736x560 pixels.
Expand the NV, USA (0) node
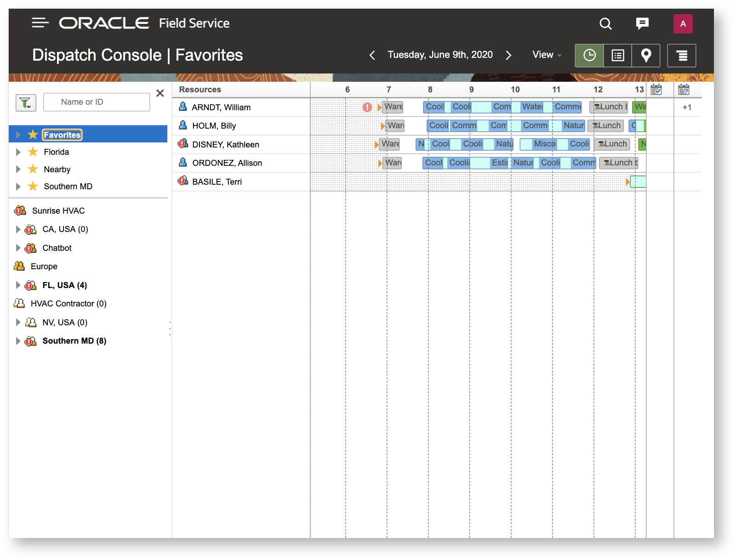18,322
